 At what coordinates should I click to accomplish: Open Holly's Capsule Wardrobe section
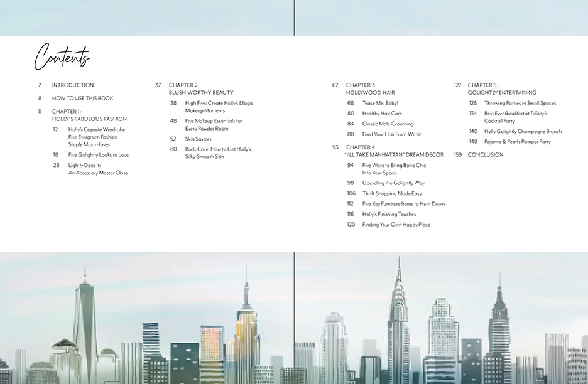[97, 137]
